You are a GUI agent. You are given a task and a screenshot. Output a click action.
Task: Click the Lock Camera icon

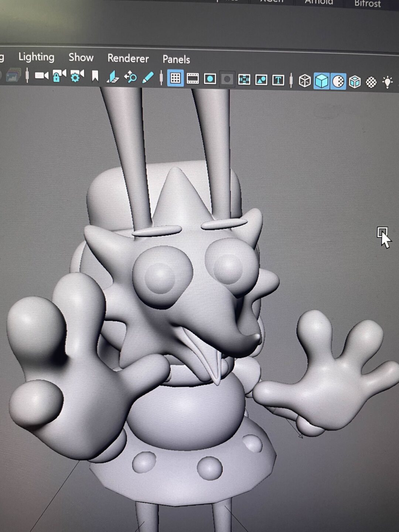pyautogui.click(x=59, y=76)
